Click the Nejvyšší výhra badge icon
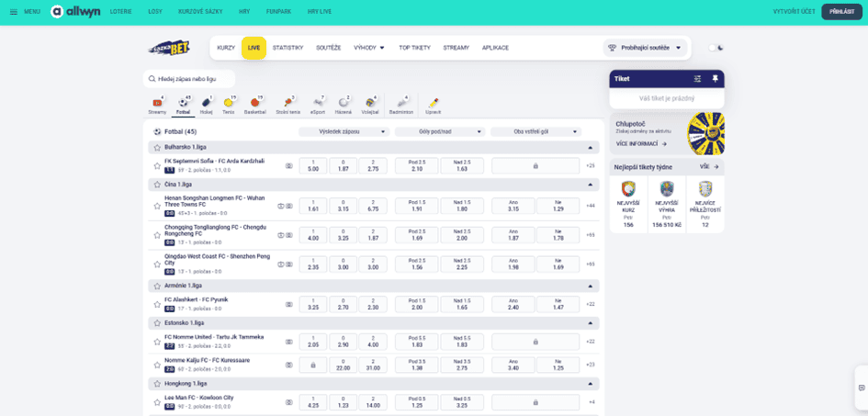The height and width of the screenshot is (416, 868). (x=667, y=190)
